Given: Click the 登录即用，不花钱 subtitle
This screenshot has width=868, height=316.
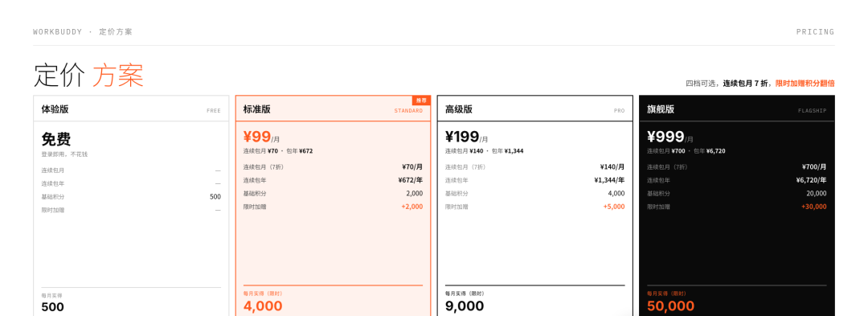Looking at the screenshot, I should (x=64, y=154).
